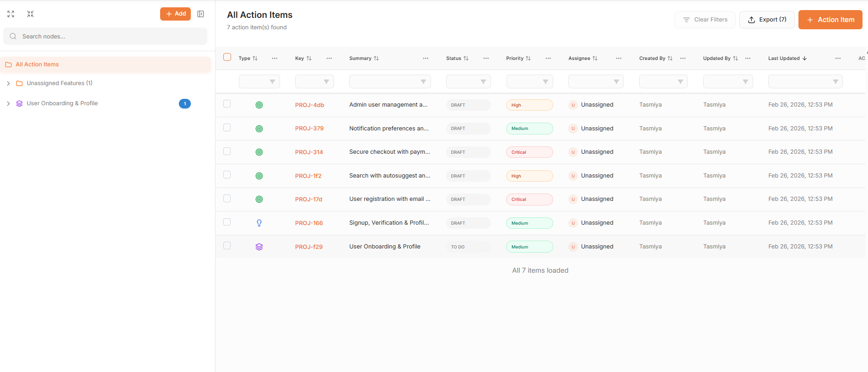
Task: Click the Export (7) button
Action: (766, 20)
